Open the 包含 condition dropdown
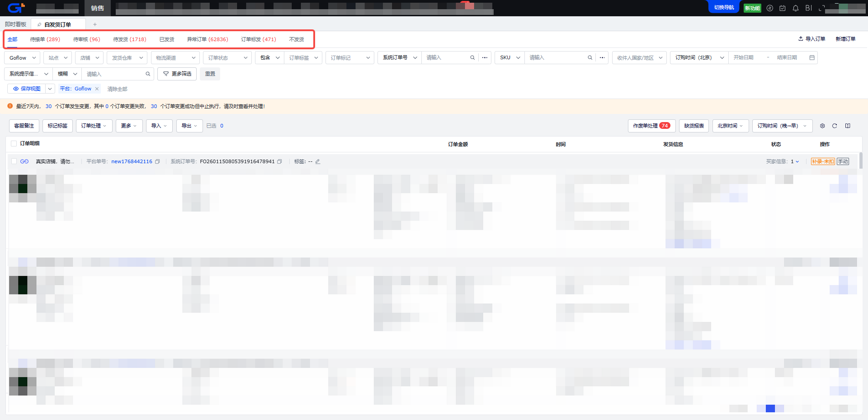 (270, 58)
